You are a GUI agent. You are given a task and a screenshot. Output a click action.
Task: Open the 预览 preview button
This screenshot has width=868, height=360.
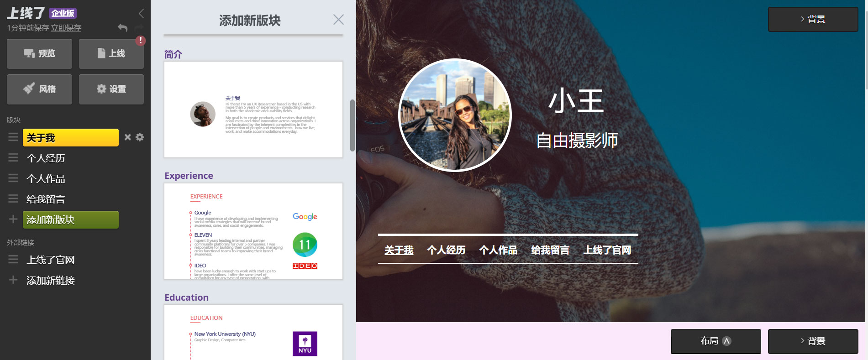pos(39,54)
